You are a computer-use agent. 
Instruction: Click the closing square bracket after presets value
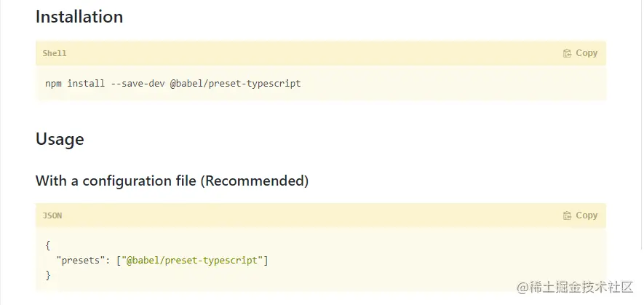point(266,260)
